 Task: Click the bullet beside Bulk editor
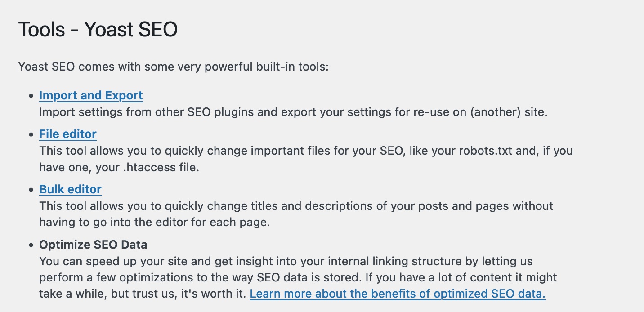pos(31,190)
